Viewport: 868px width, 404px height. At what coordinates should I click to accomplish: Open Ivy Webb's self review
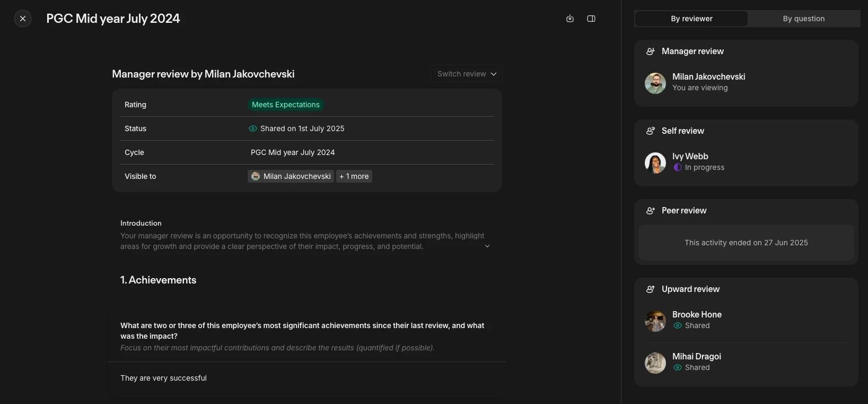click(690, 157)
